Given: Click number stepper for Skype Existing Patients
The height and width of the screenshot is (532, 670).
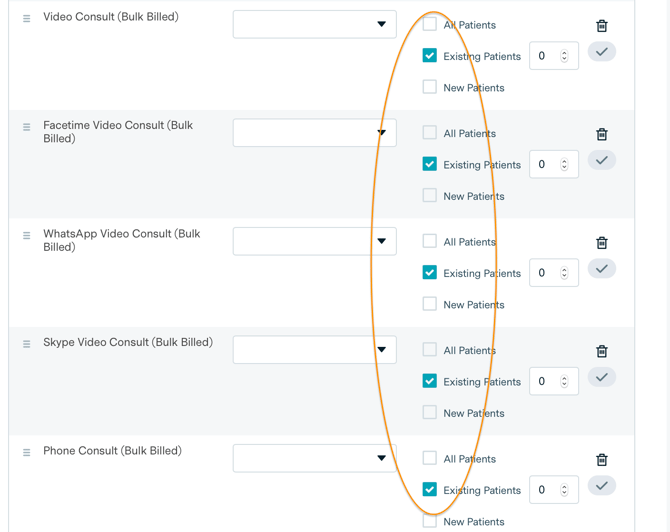Looking at the screenshot, I should click(565, 381).
